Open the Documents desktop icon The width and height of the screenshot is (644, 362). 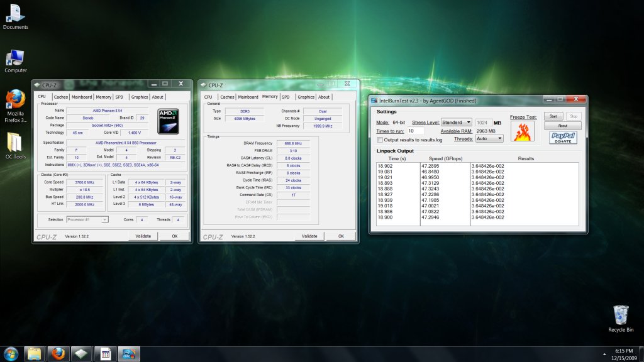pos(15,17)
